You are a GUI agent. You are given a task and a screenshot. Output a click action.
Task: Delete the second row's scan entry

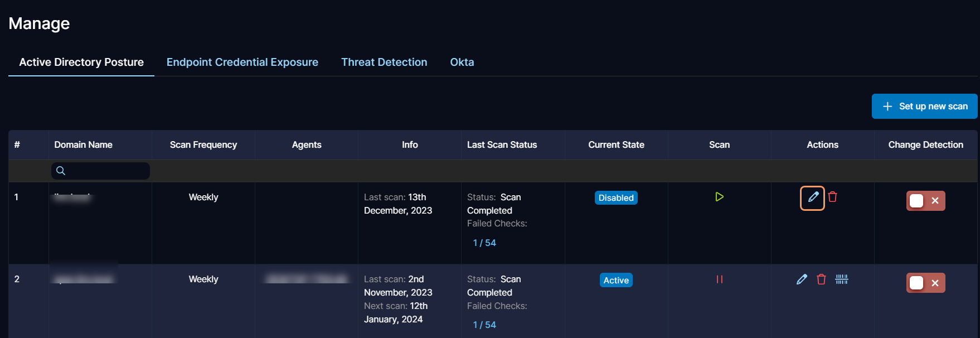coord(821,279)
